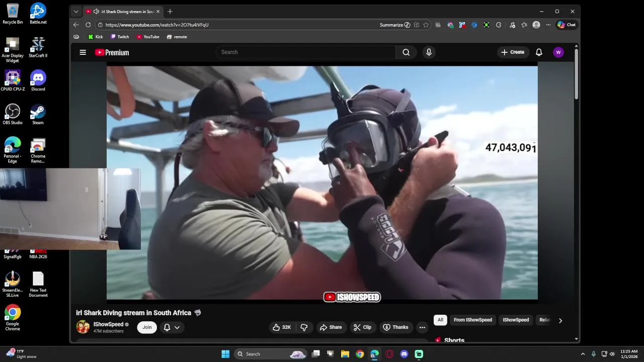This screenshot has width=644, height=362.
Task: Select the OBS Studio desktop icon
Action: (x=13, y=114)
